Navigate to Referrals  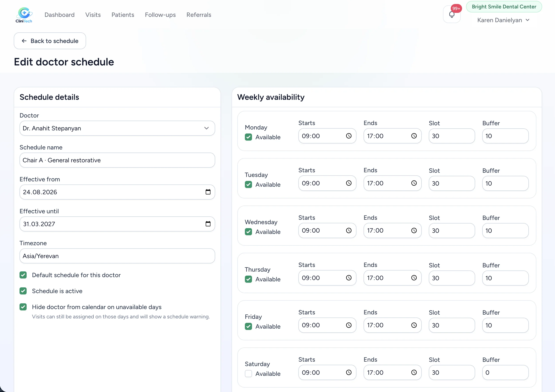199,15
